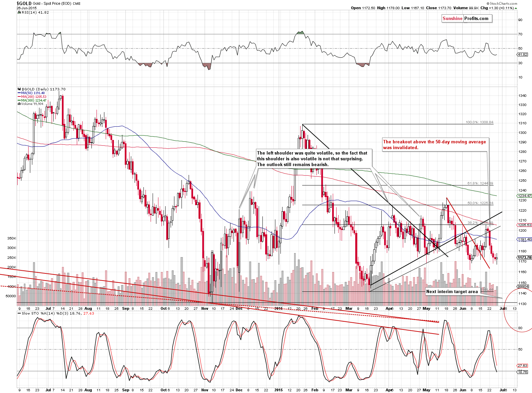Click the red 50-day breakout invalidated note

[x=435, y=145]
